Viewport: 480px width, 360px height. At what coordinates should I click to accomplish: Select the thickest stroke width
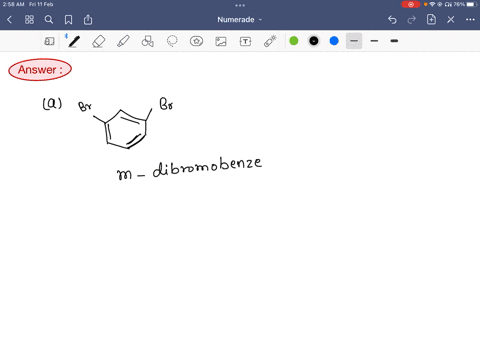pyautogui.click(x=394, y=41)
